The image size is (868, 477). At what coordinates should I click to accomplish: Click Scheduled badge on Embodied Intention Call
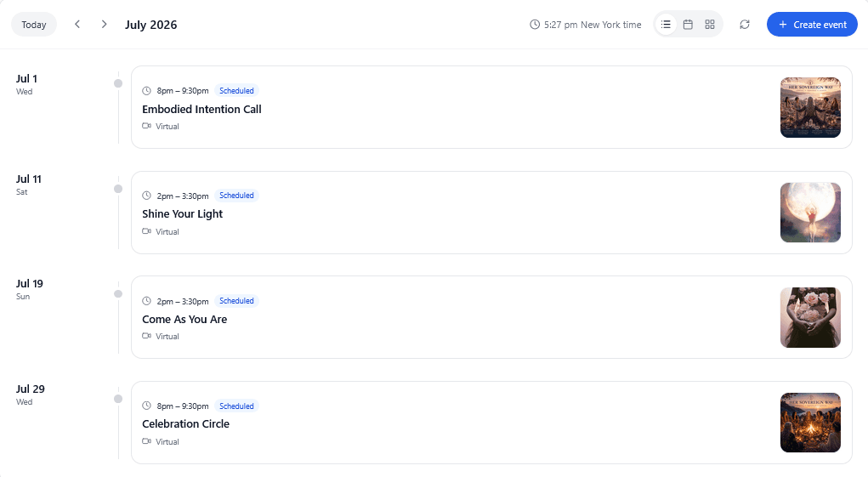click(x=236, y=91)
